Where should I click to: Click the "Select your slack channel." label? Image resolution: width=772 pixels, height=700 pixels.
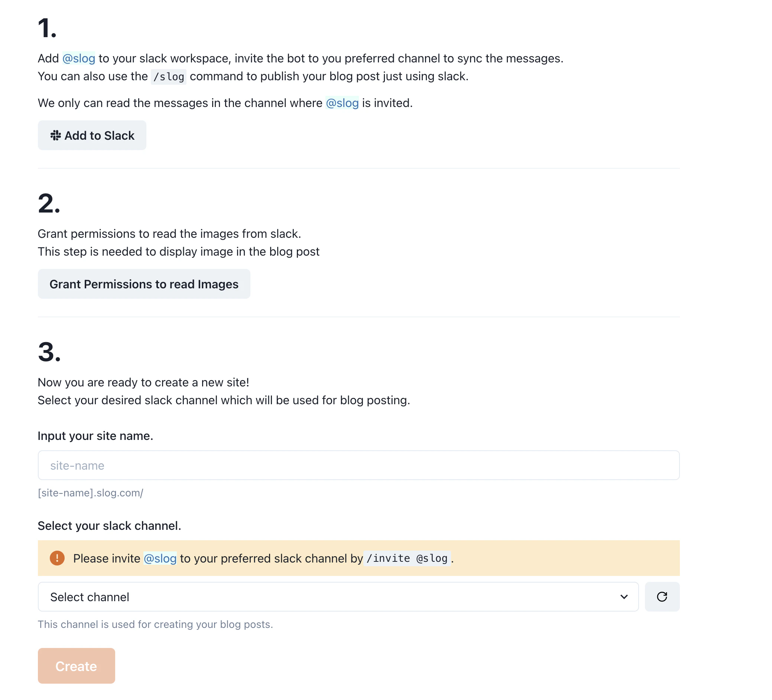coord(110,526)
